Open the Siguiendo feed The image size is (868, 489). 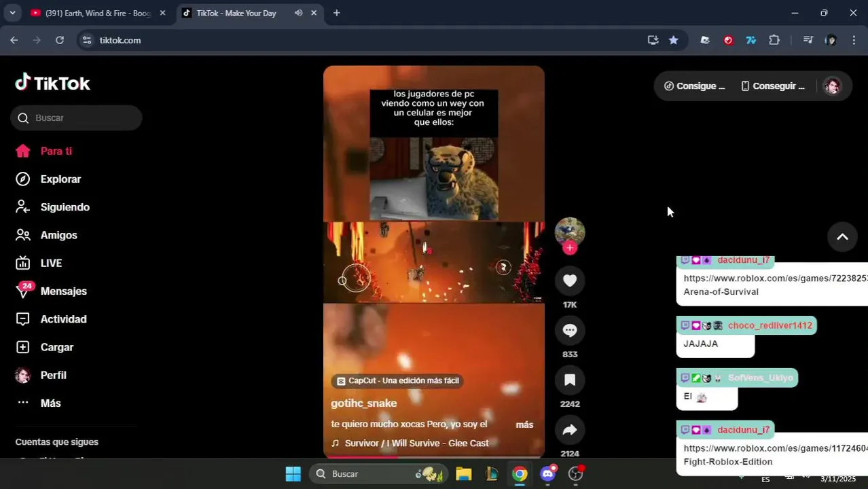pos(52,207)
